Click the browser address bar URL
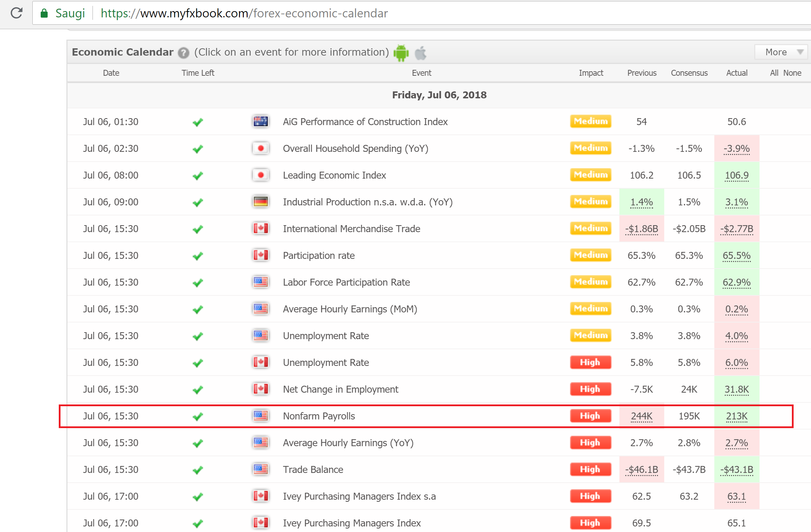Image resolution: width=811 pixels, height=532 pixels. (x=244, y=13)
